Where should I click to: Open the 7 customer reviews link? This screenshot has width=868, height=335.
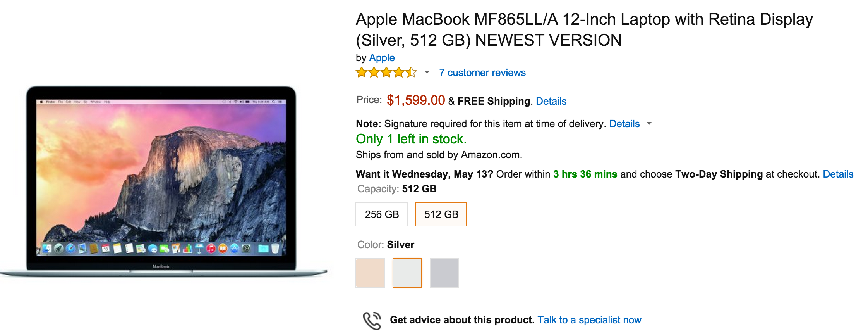pos(482,73)
